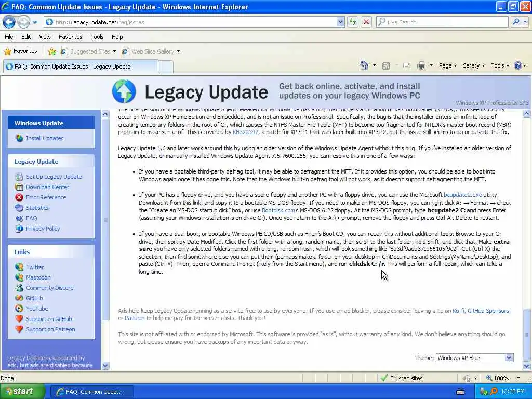Click the Legacy Update globe logo
The width and height of the screenshot is (532, 399).
(x=124, y=91)
